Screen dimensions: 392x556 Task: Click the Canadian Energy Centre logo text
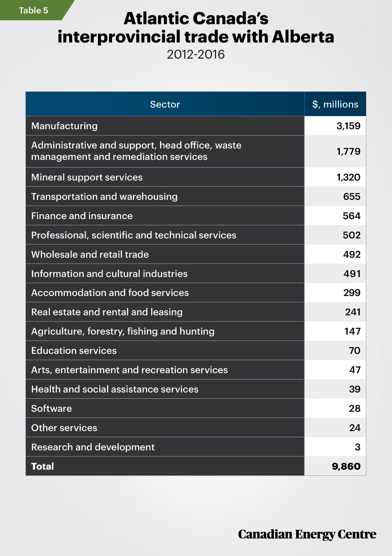click(x=307, y=534)
